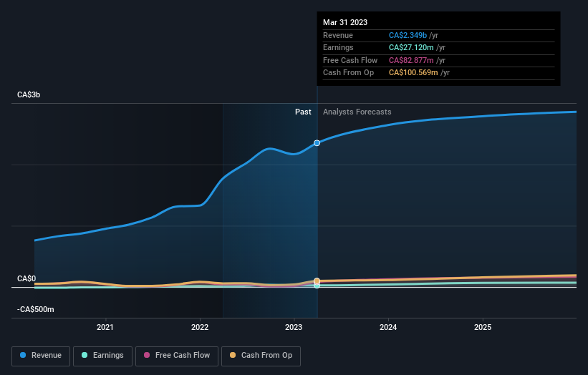Toggle the Cash From Op legend button
The width and height of the screenshot is (588, 375).
click(x=261, y=356)
